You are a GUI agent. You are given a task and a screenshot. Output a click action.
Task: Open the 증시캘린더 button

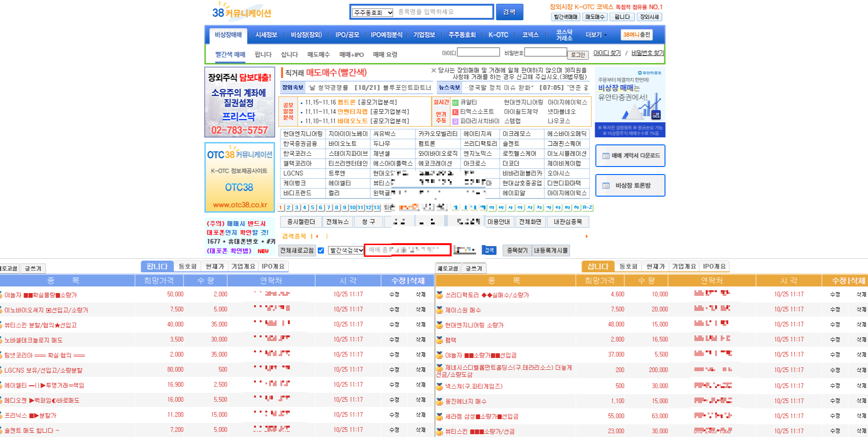[x=301, y=222]
